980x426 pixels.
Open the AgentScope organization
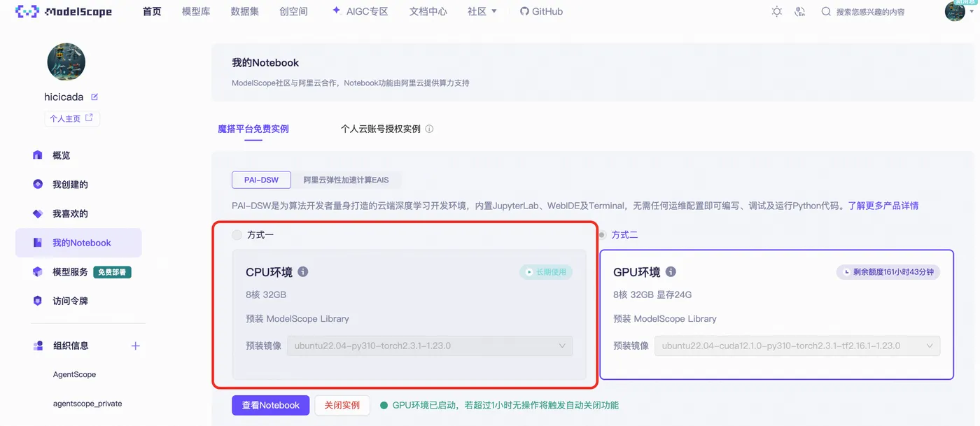75,374
